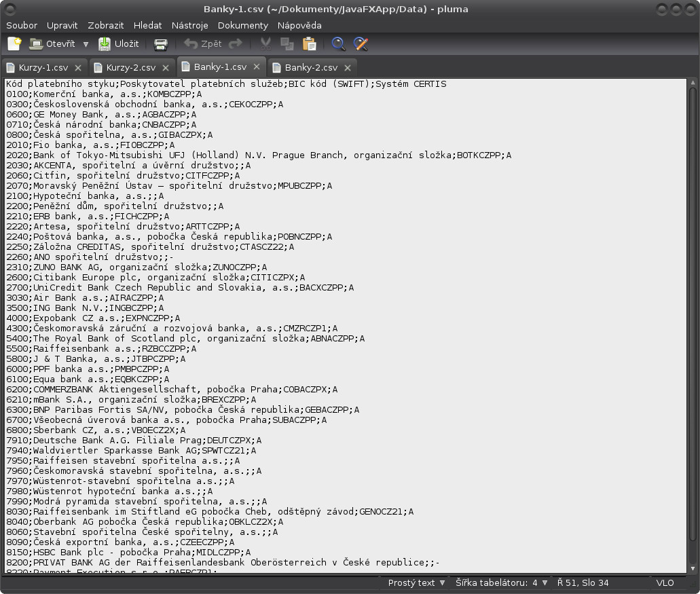Expand the Otevřít recent files arrow
The height and width of the screenshot is (594, 700).
tap(86, 44)
